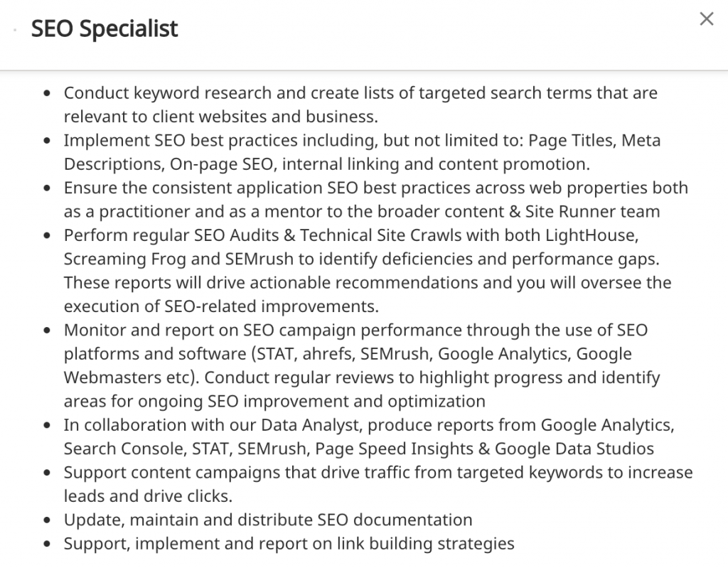The width and height of the screenshot is (728, 568).
Task: Close the SEO Specialist dialog
Action: (x=706, y=19)
